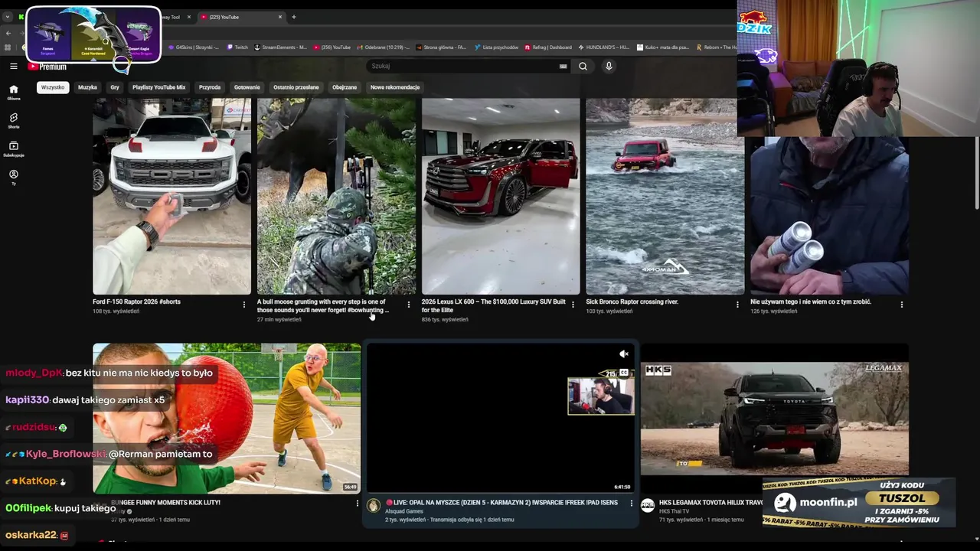Open the Twitch bookmark
The image size is (980, 551).
237,47
